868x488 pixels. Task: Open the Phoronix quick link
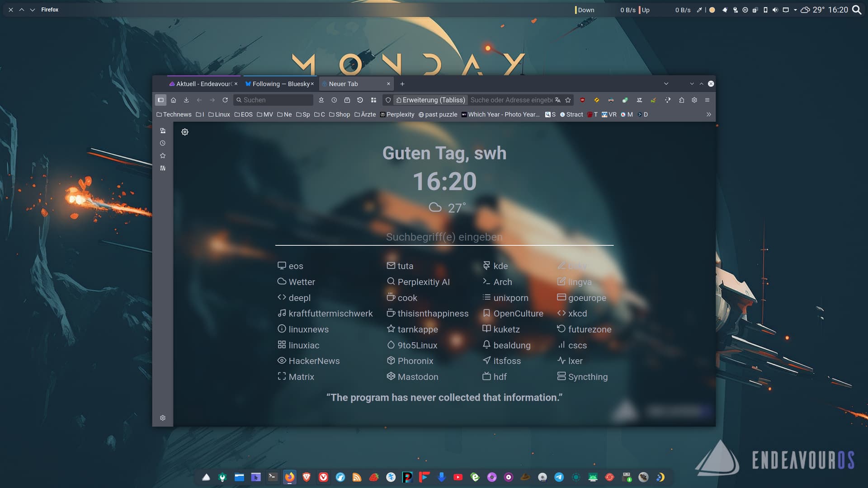tap(415, 361)
